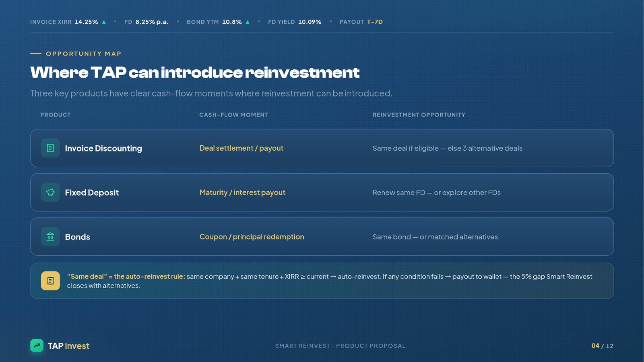644x362 pixels.
Task: Click the "BOND YTM" ticker label
Action: coord(203,22)
